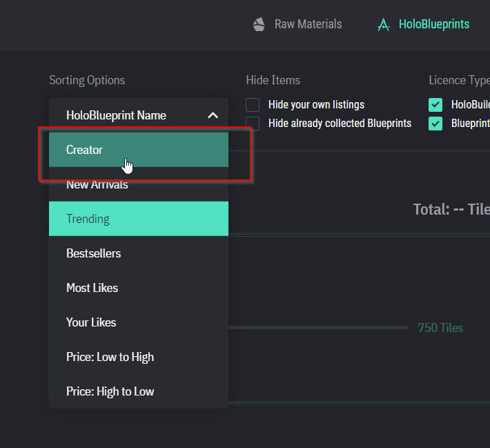The height and width of the screenshot is (448, 490).
Task: Click the HoloBlueprints compass icon
Action: tap(383, 25)
